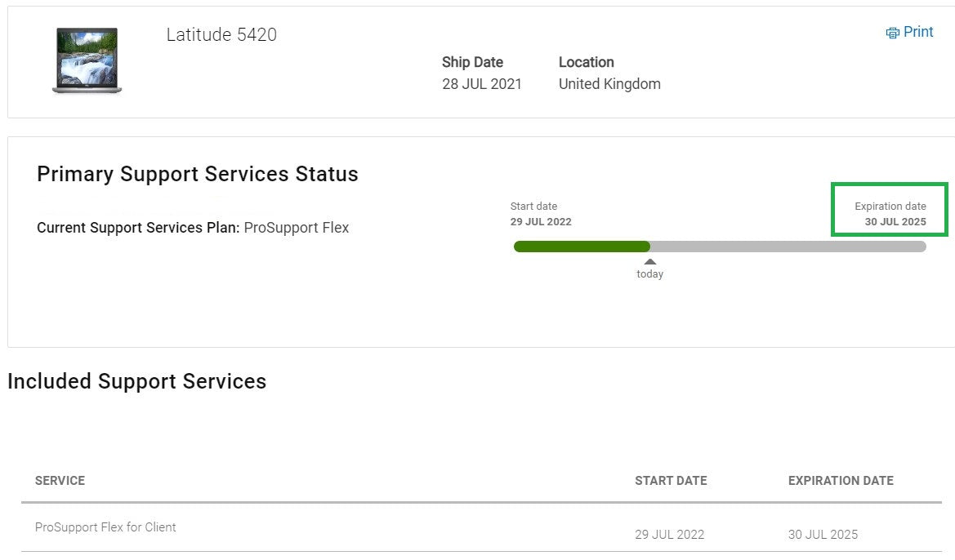Image resolution: width=955 pixels, height=560 pixels.
Task: Click the highlighted 30 JUL 2025 expiration date
Action: [895, 221]
